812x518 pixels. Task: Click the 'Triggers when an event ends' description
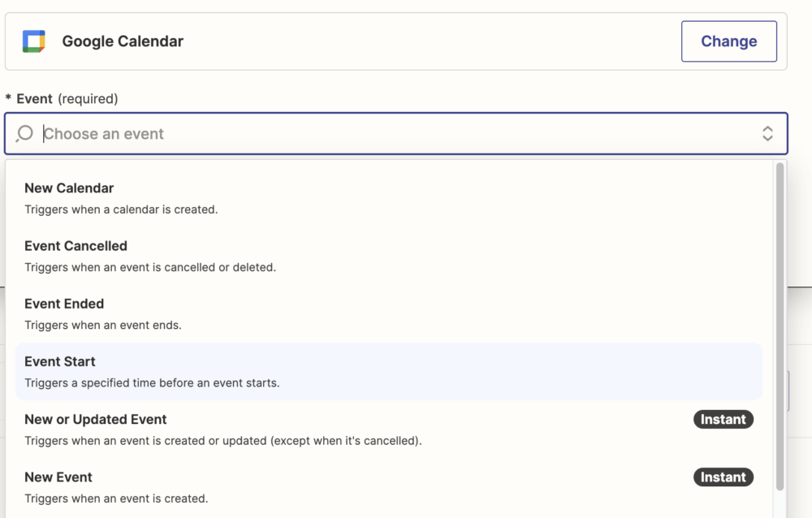click(103, 325)
